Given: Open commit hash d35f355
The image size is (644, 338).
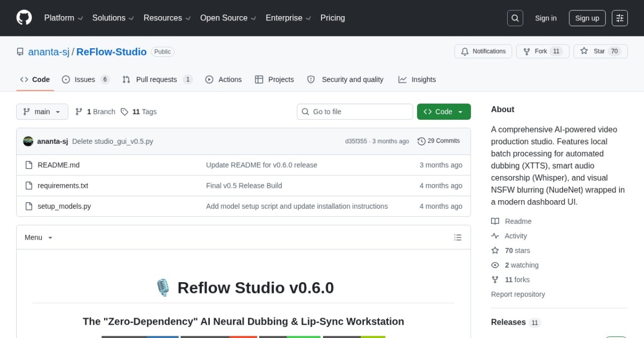Looking at the screenshot, I should click(x=356, y=141).
